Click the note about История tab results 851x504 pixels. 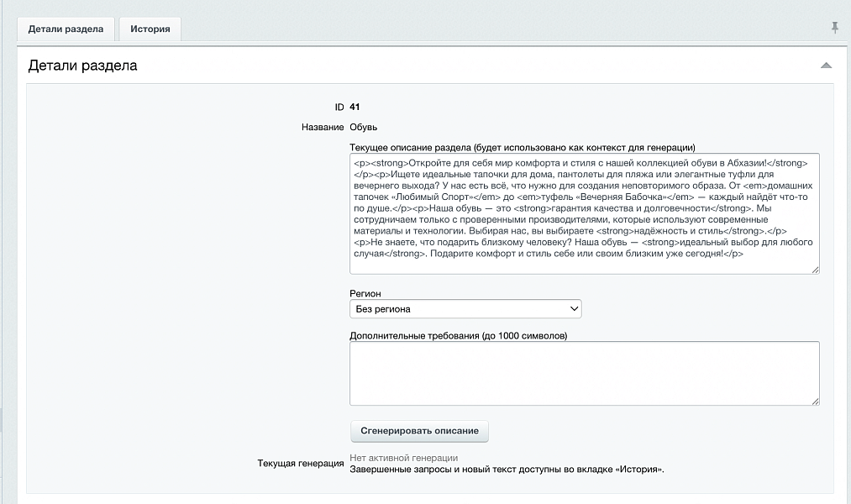507,470
